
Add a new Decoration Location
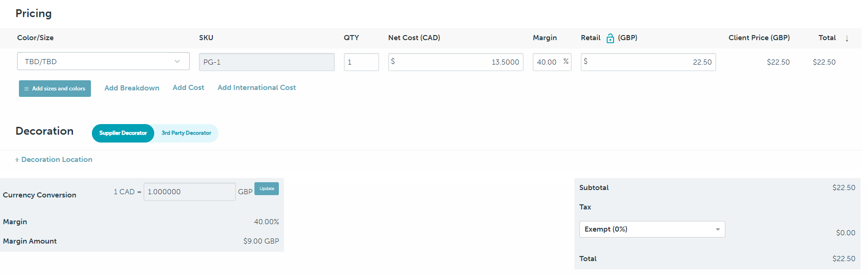(54, 160)
